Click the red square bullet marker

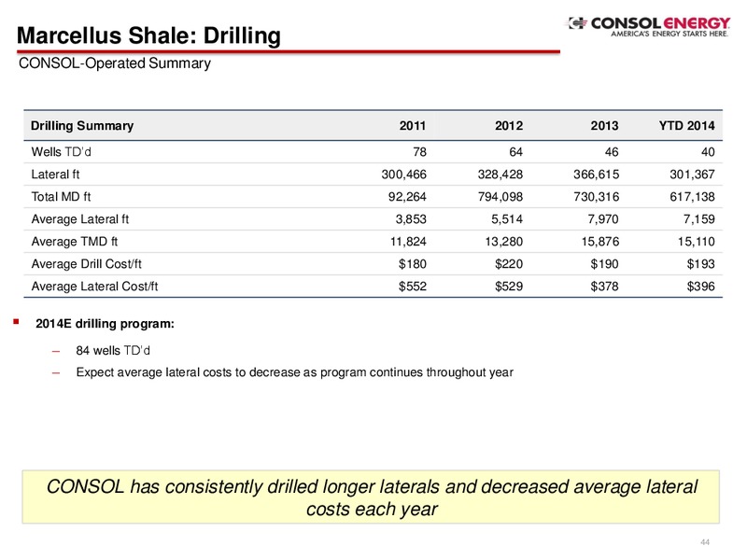(16, 322)
